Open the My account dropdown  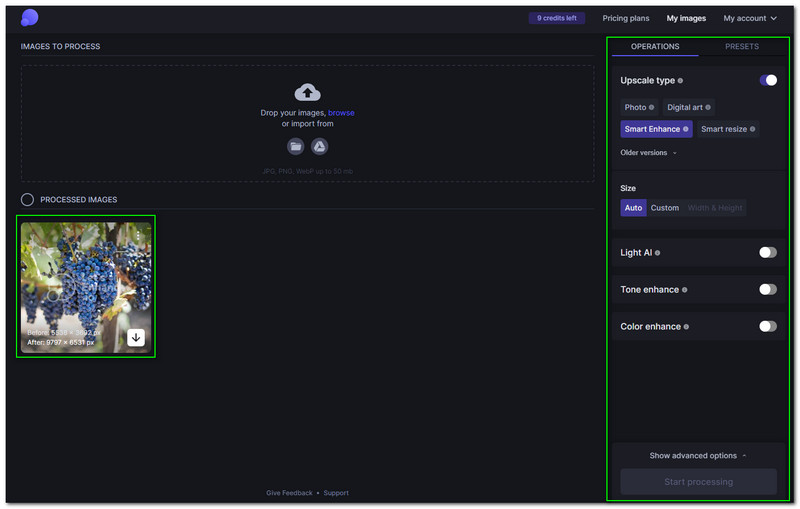click(750, 18)
